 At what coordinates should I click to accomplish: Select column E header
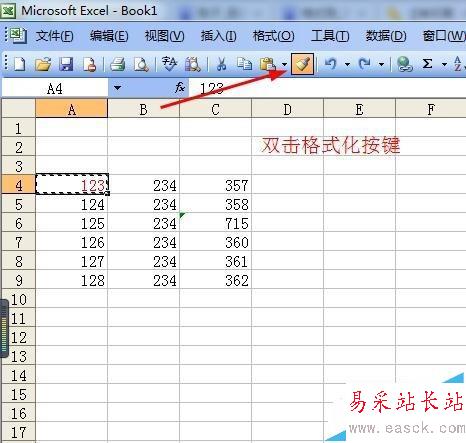tap(359, 109)
